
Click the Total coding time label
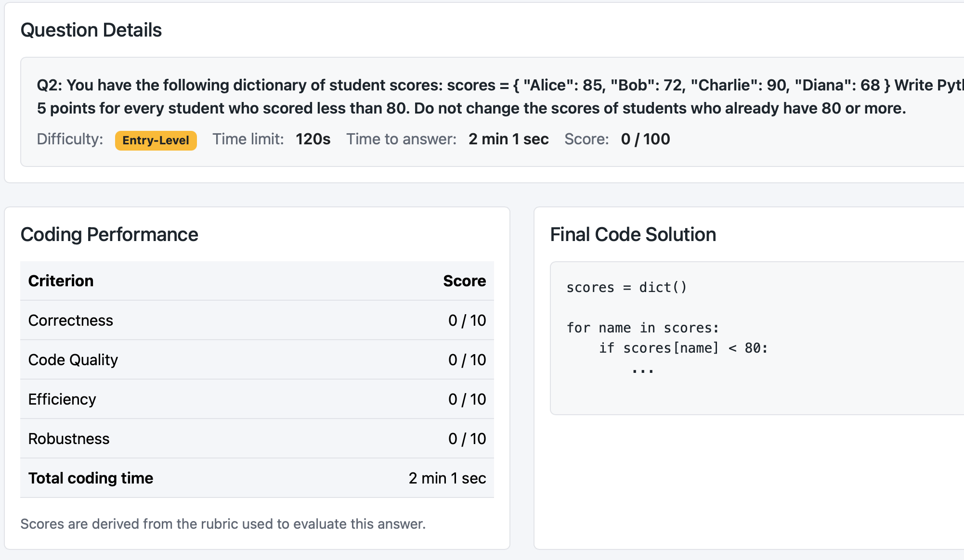tap(91, 478)
